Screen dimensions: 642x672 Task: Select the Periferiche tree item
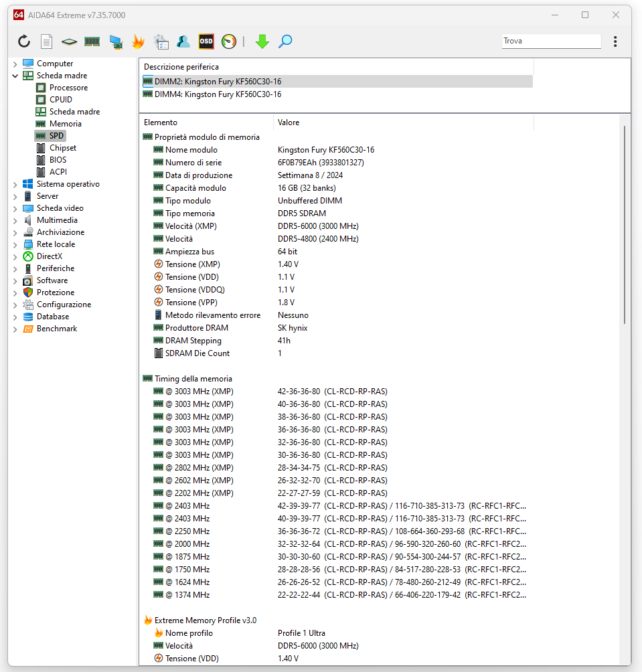56,268
